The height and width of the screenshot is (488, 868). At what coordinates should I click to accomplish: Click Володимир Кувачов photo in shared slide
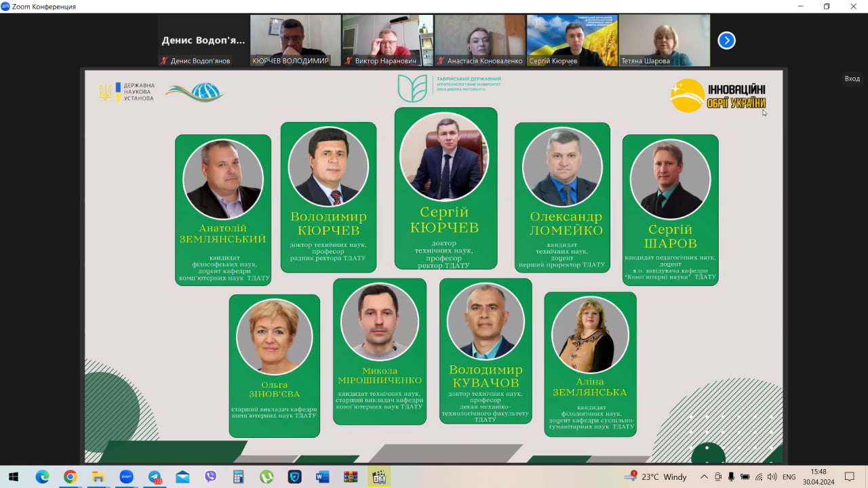tap(486, 321)
